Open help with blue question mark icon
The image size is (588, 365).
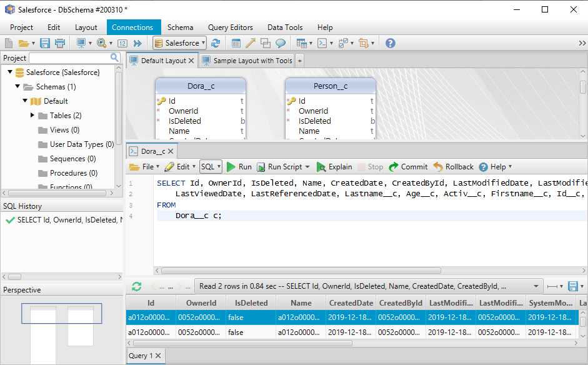[x=391, y=44]
